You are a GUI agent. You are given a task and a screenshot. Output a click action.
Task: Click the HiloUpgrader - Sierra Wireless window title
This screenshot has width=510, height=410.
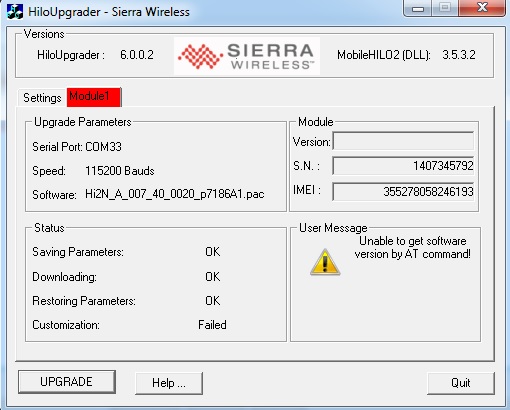[x=109, y=12]
